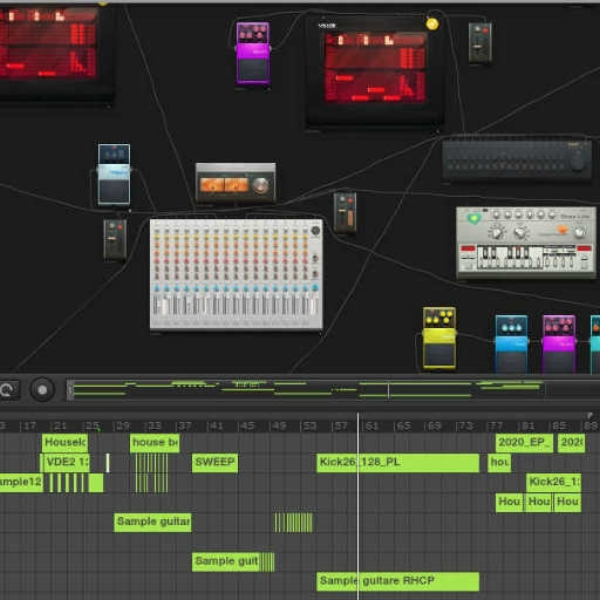Click the song overview minimap strip
The image size is (600, 600).
coord(306,390)
